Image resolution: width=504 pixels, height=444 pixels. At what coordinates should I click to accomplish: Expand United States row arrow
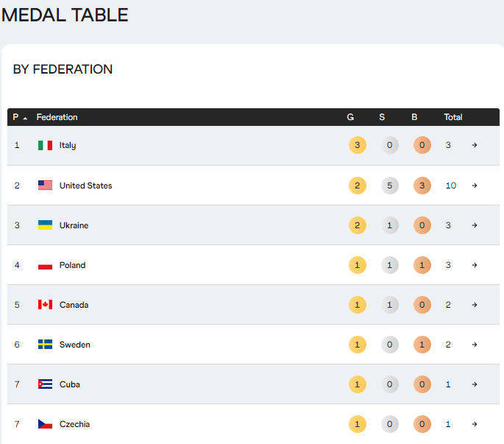click(x=475, y=186)
